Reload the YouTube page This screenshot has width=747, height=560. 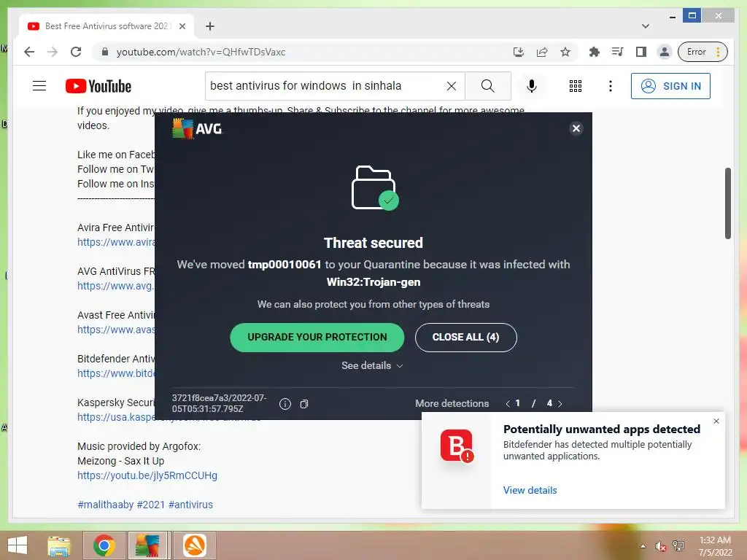coord(76,52)
